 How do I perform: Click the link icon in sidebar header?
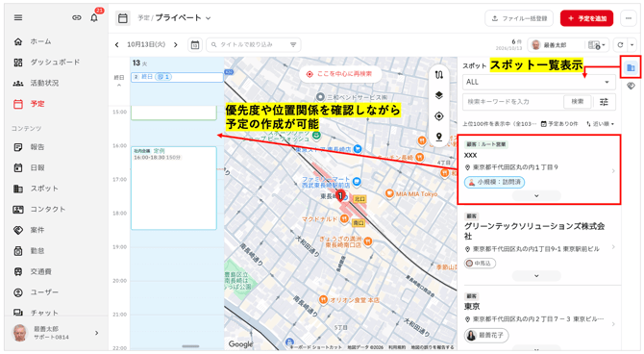[x=77, y=17]
